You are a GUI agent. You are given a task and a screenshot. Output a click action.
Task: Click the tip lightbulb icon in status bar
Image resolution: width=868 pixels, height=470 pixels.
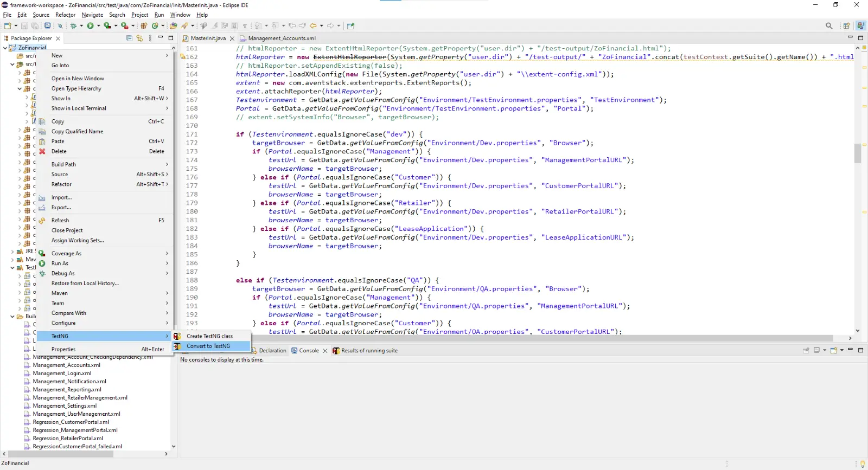click(x=863, y=463)
